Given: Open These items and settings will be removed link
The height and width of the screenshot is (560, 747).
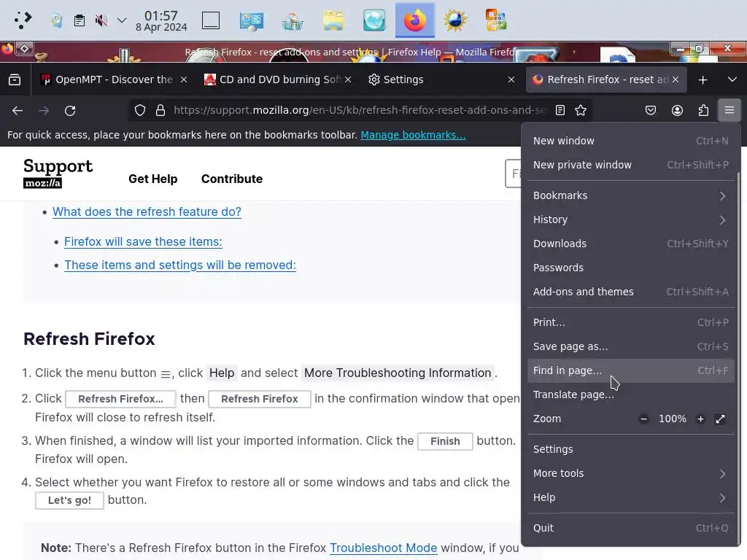Looking at the screenshot, I should [180, 265].
